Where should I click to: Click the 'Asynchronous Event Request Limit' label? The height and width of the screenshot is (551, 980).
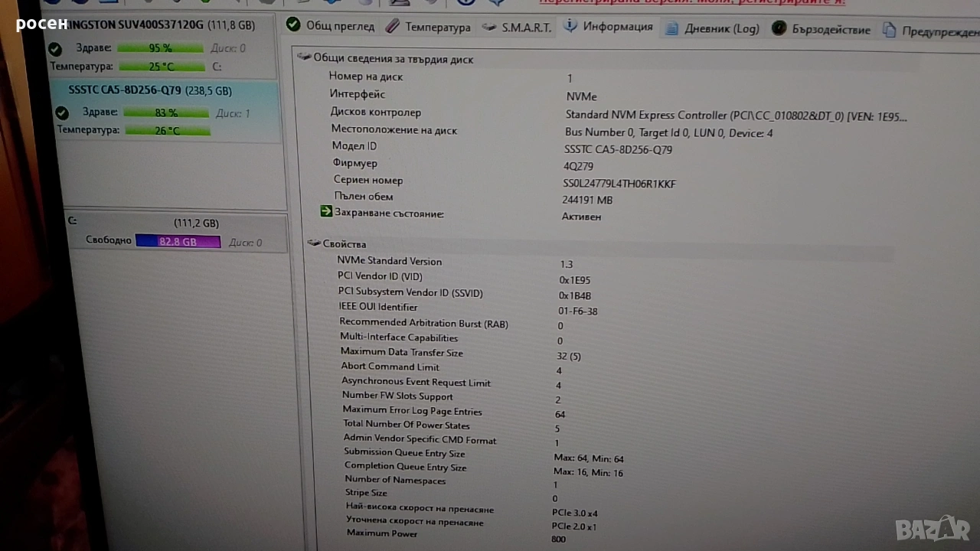[416, 382]
